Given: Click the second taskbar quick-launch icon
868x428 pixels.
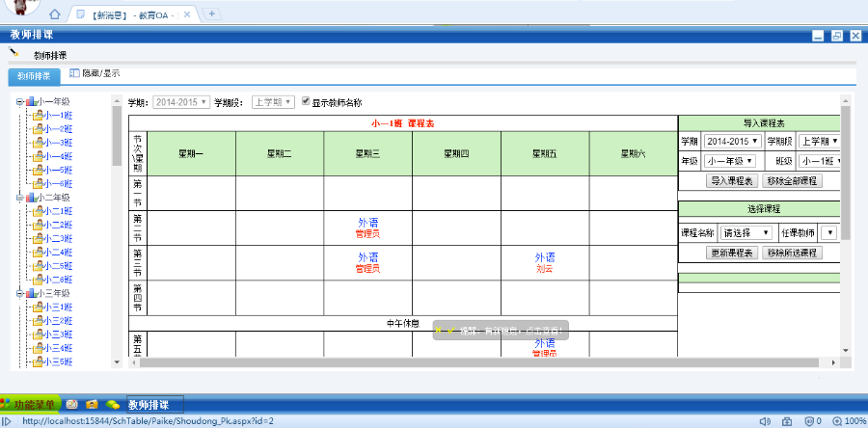Looking at the screenshot, I should click(92, 404).
